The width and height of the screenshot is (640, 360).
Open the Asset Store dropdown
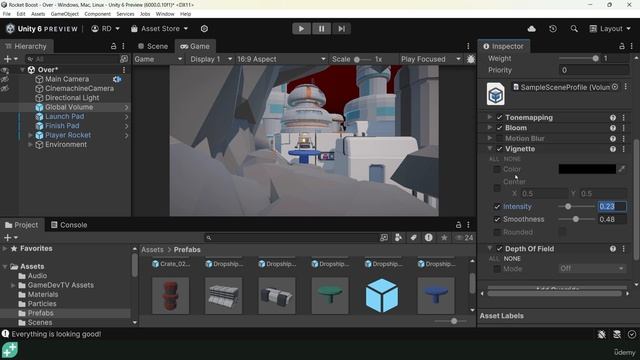(x=160, y=29)
